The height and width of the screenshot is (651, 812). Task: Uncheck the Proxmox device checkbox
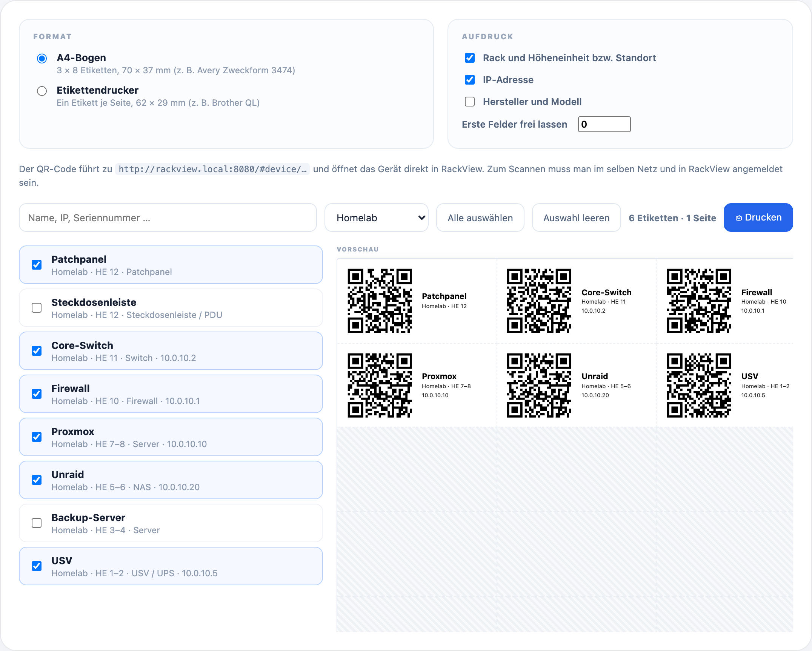(x=37, y=437)
